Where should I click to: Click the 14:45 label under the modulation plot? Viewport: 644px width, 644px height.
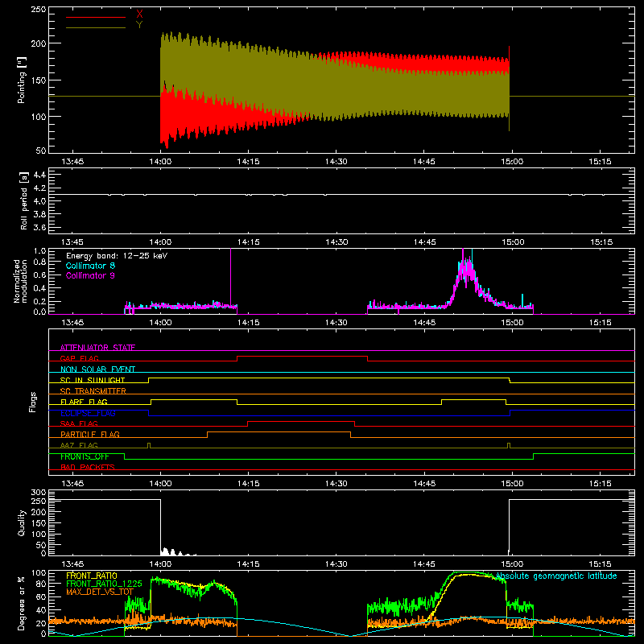pyautogui.click(x=424, y=323)
